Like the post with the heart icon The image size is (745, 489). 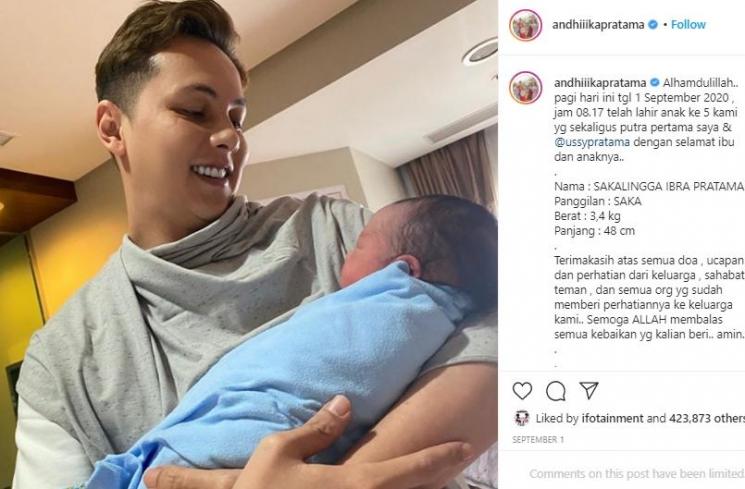click(522, 391)
